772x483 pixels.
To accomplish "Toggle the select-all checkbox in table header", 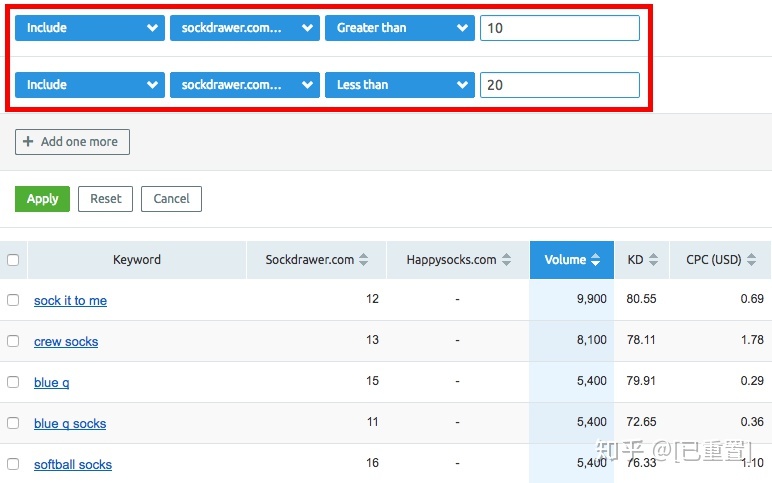I will pyautogui.click(x=13, y=260).
